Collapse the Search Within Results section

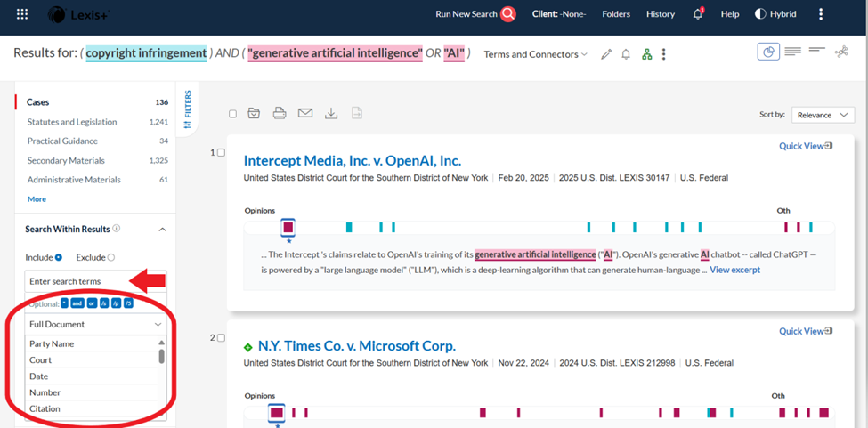tap(162, 229)
